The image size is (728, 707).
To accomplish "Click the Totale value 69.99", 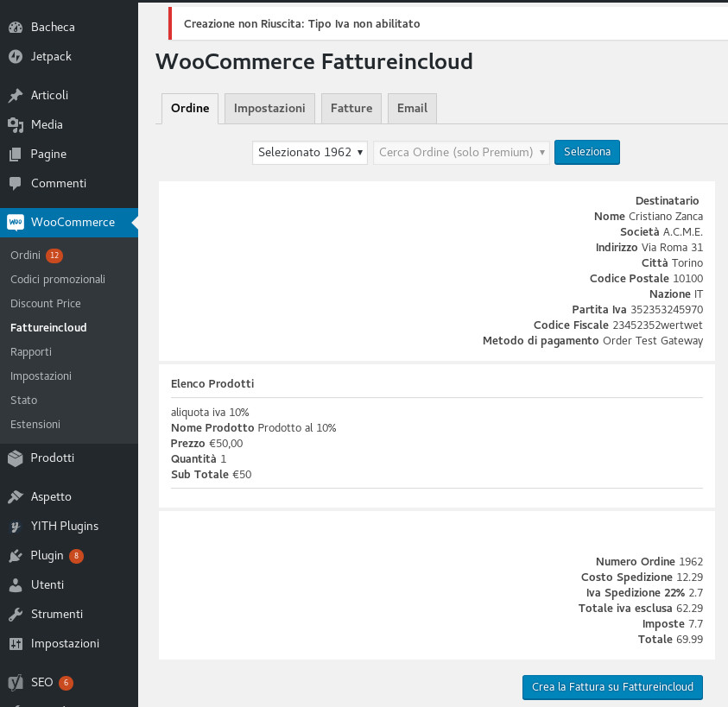I will point(689,639).
